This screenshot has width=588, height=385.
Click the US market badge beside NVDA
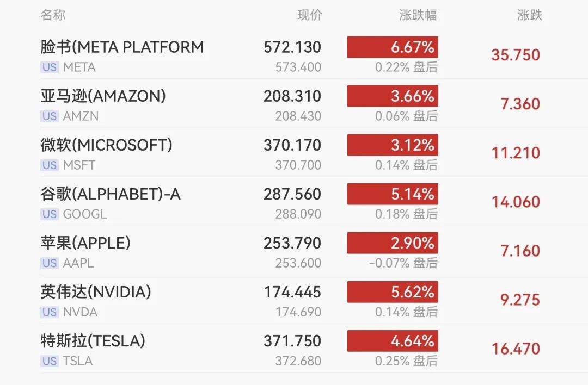click(50, 312)
